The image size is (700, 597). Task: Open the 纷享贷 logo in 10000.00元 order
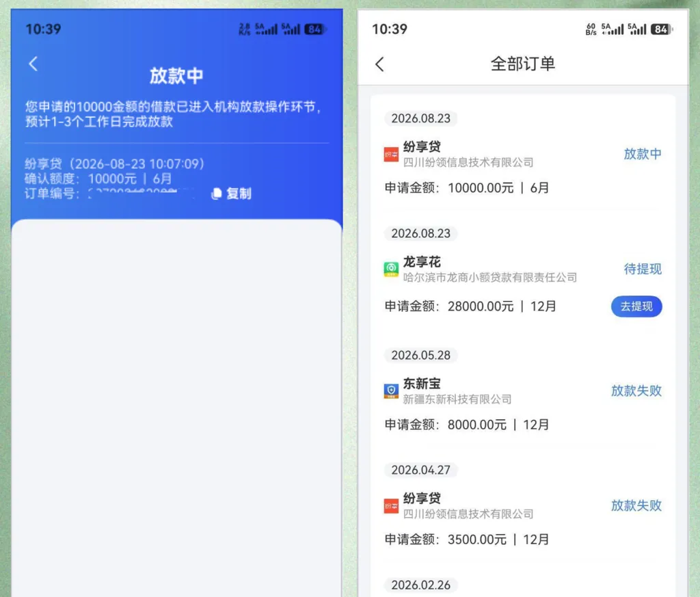click(391, 155)
